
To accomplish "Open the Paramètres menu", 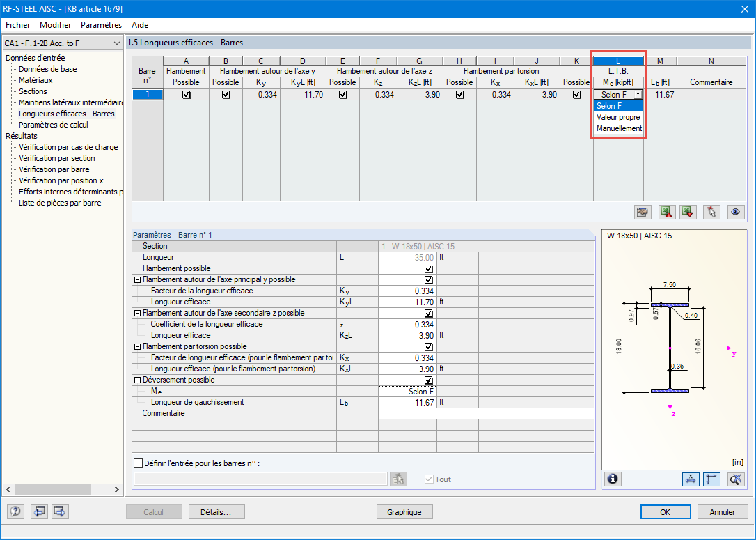I will 101,24.
